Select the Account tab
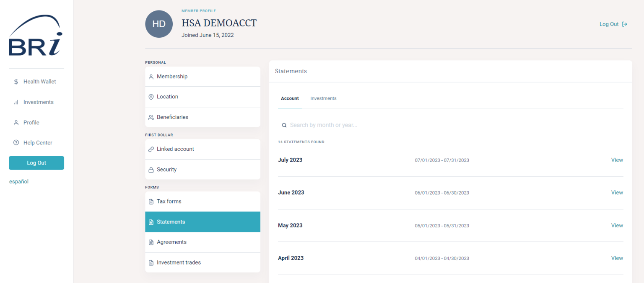 (290, 98)
